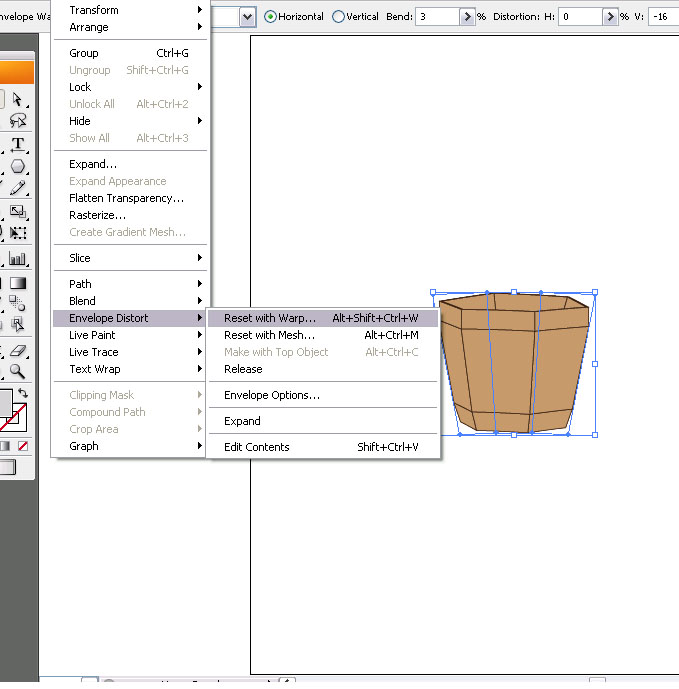Select the Pencil tool
Image resolution: width=679 pixels, height=689 pixels.
18,189
